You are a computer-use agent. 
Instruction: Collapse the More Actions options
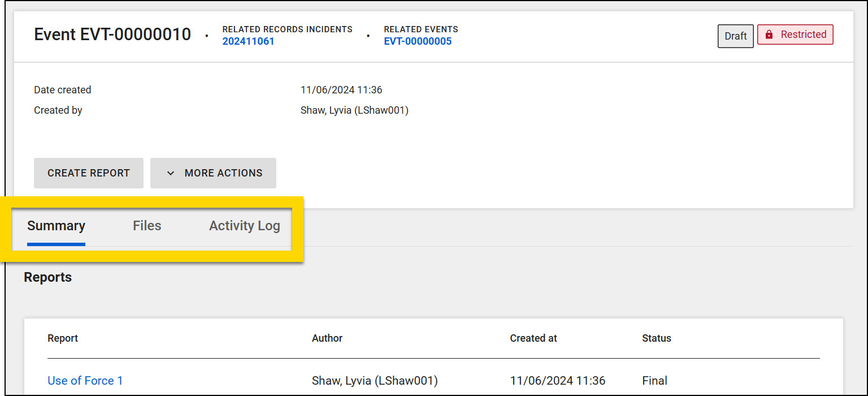click(213, 173)
